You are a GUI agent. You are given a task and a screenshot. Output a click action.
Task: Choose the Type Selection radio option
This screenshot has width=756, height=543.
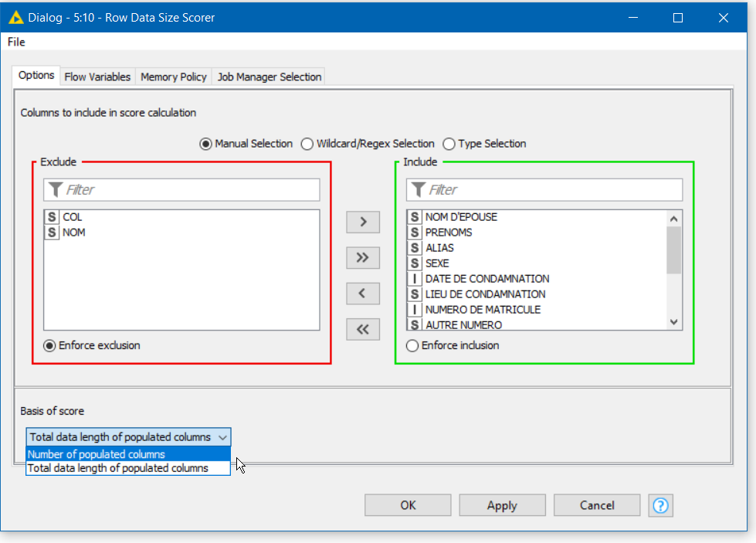[x=449, y=144]
